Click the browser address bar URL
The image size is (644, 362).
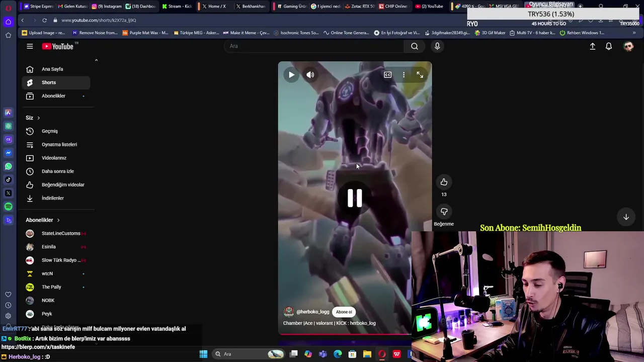tap(99, 20)
